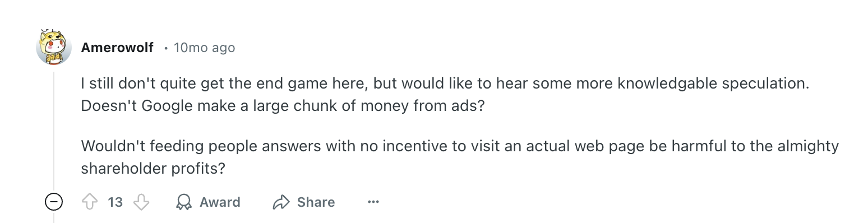
Task: Open the three-dot more options menu
Action: pyautogui.click(x=373, y=202)
